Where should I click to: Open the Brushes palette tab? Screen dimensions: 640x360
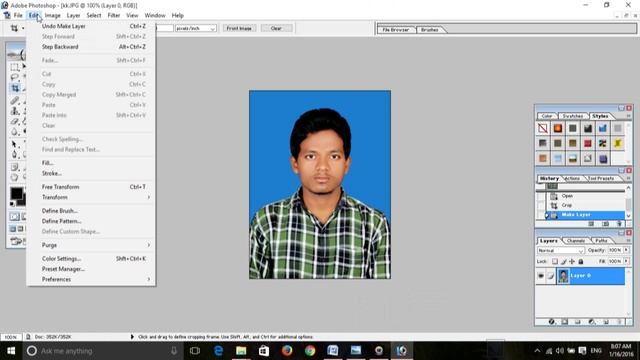click(x=429, y=30)
